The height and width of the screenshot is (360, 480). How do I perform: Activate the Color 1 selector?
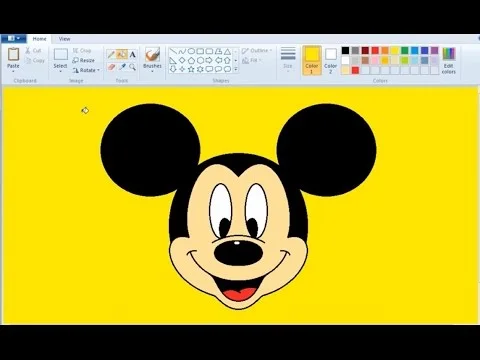click(312, 60)
